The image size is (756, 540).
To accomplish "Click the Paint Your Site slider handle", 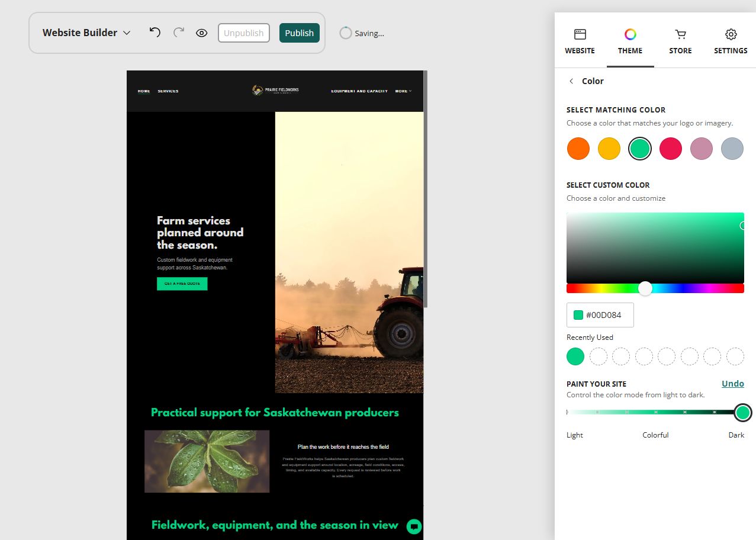I will click(x=743, y=412).
